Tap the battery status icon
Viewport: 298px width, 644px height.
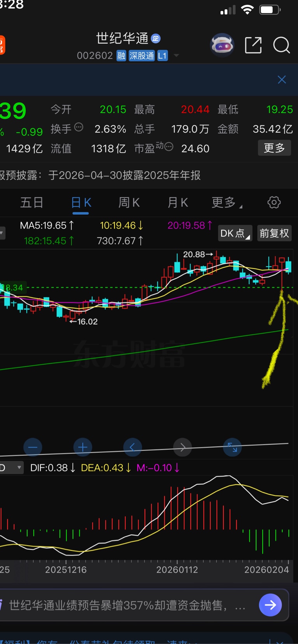(x=270, y=10)
